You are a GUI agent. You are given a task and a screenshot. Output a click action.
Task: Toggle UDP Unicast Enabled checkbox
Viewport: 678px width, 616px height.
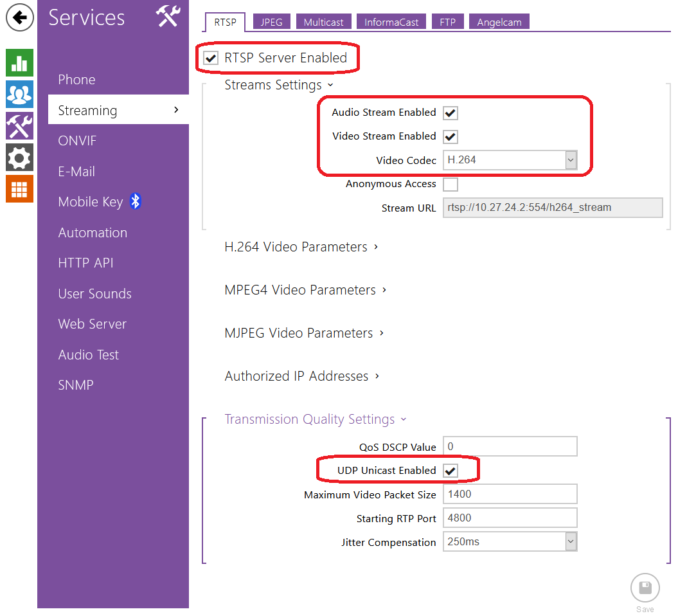(x=450, y=471)
